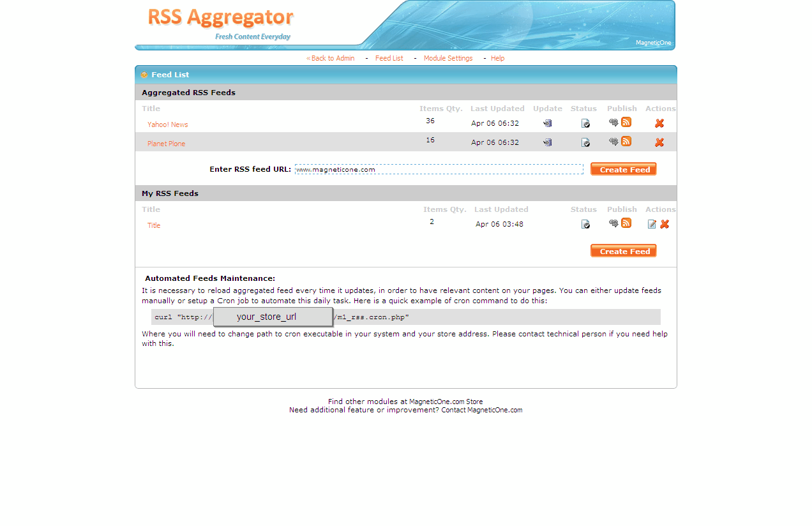The image size is (812, 526).
Task: Open the feed named Title
Action: pyautogui.click(x=154, y=225)
